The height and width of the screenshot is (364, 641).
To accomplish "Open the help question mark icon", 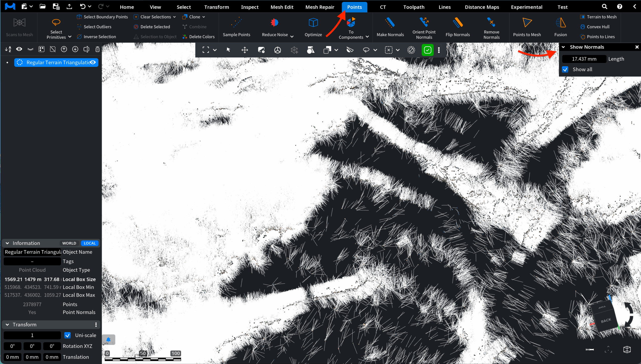I will [619, 7].
